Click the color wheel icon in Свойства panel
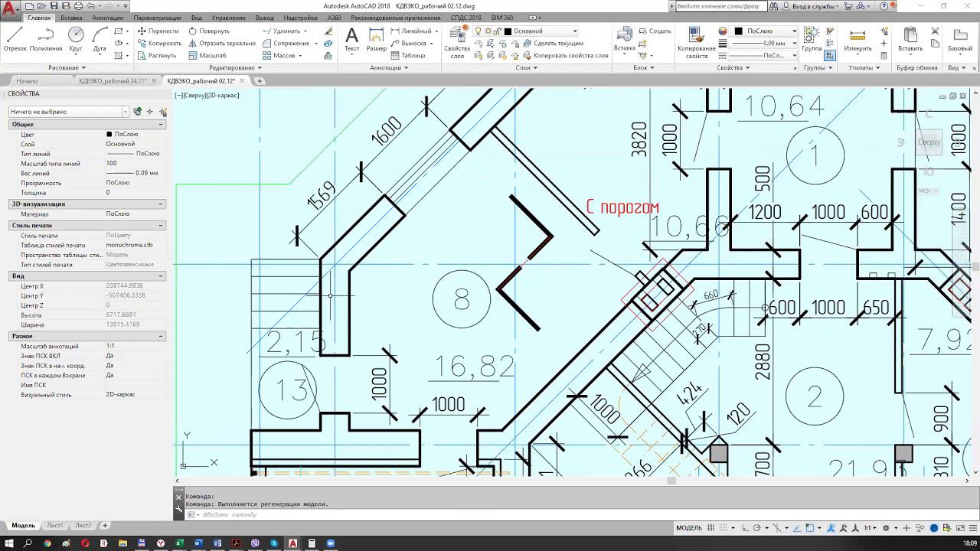Image resolution: width=980 pixels, height=551 pixels. pos(723,31)
